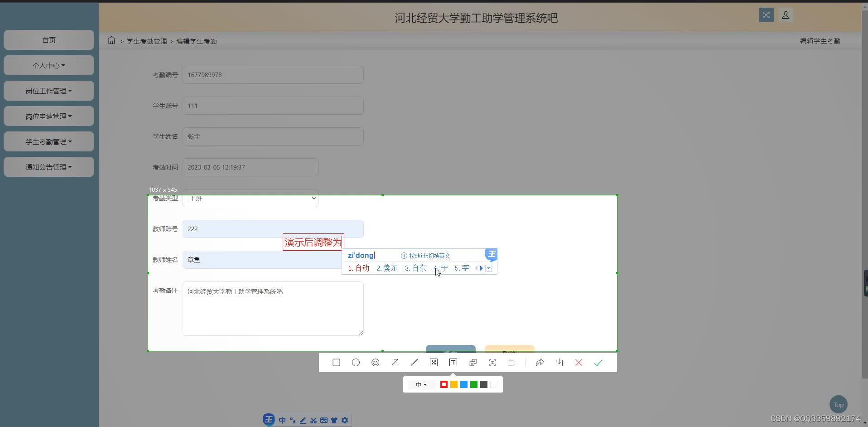Click the IME logo in the candidate popup

491,254
